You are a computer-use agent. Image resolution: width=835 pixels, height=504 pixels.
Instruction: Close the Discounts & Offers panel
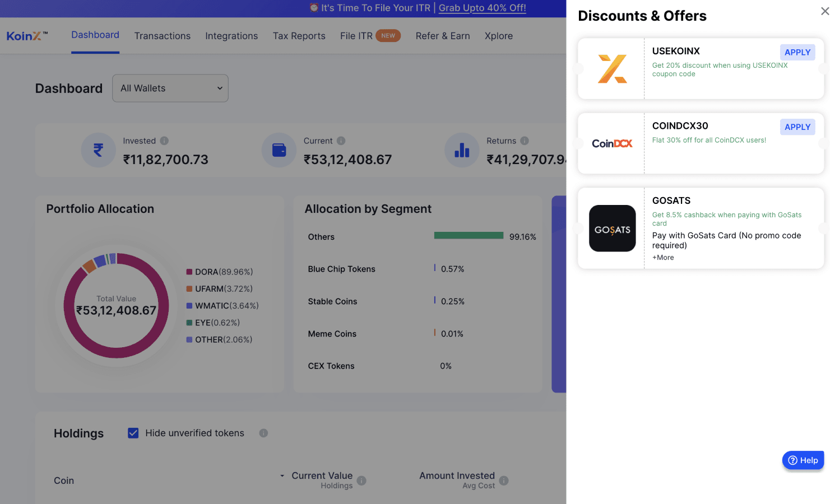(x=825, y=11)
